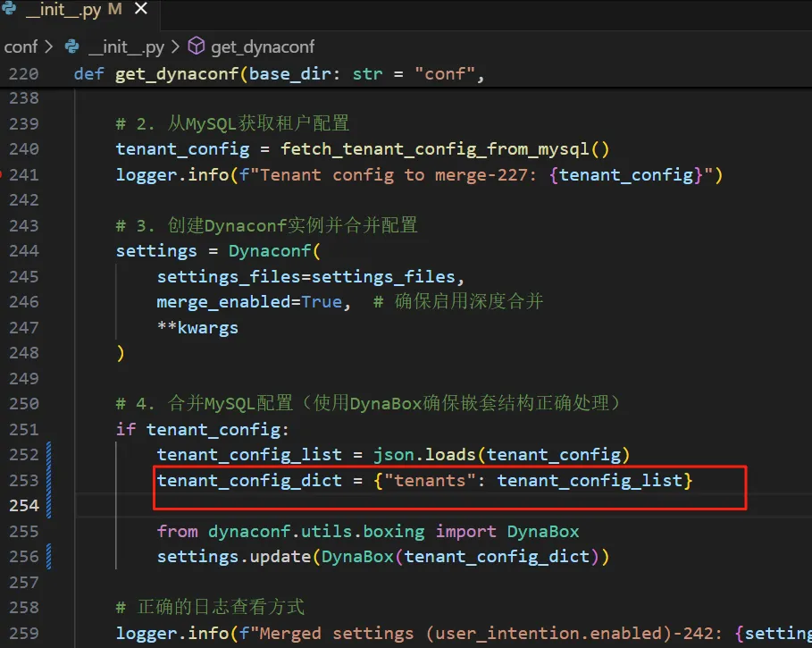The height and width of the screenshot is (648, 812).
Task: Click the logger.info call on line 241
Action: [172, 175]
